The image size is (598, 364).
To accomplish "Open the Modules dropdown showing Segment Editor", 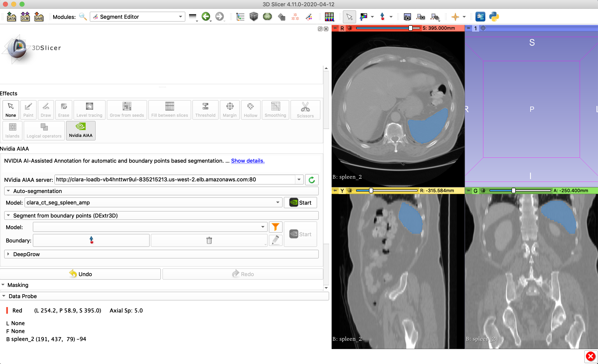I will (137, 16).
